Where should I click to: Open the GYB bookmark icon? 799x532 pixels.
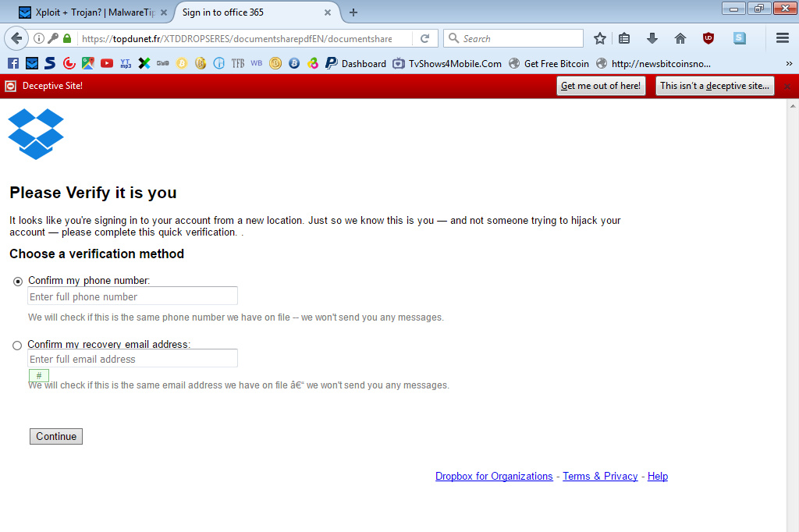(162, 63)
